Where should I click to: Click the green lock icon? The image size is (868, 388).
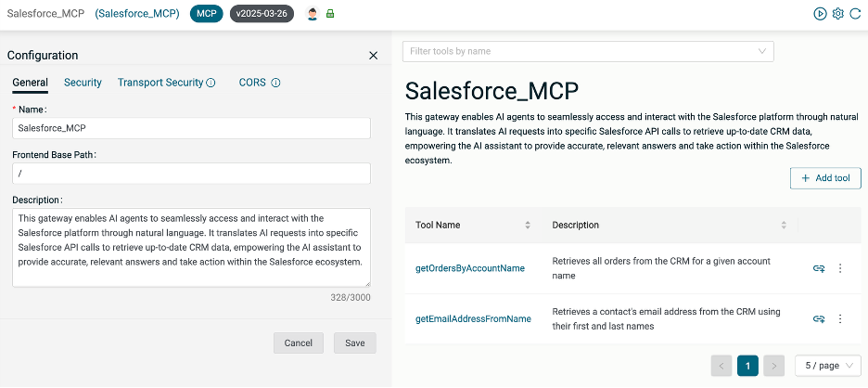coord(330,14)
